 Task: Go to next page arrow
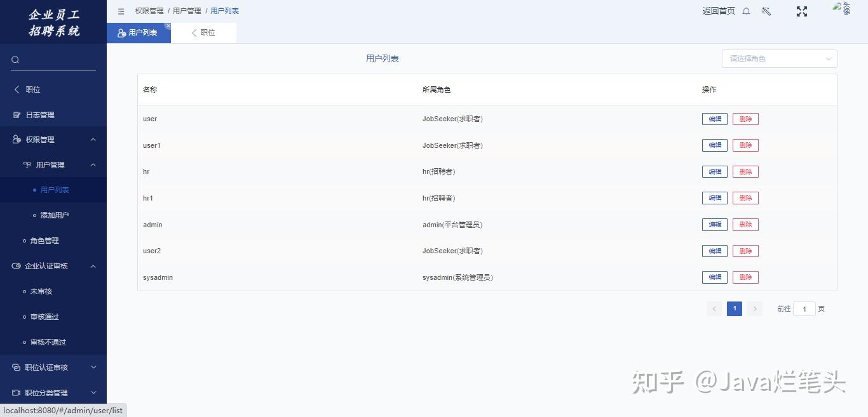tap(755, 308)
